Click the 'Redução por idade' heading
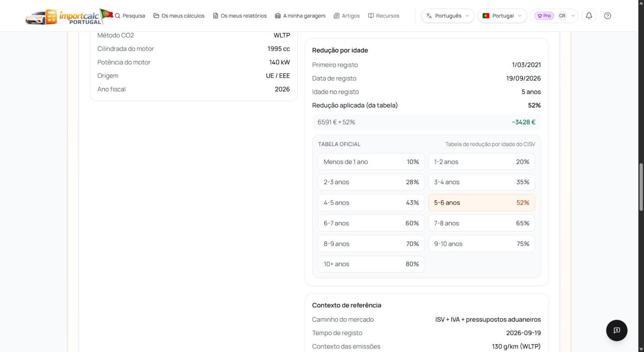This screenshot has height=352, width=644. (340, 50)
